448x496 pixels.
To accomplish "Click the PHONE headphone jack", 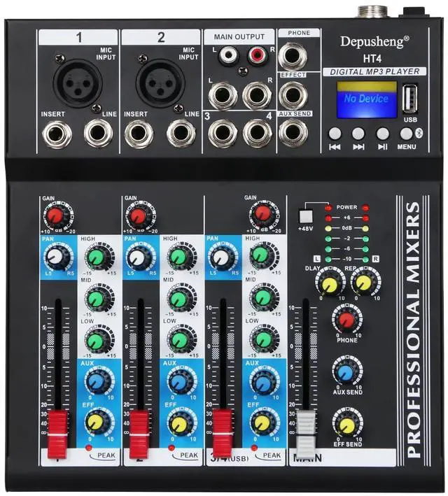I will pyautogui.click(x=288, y=55).
